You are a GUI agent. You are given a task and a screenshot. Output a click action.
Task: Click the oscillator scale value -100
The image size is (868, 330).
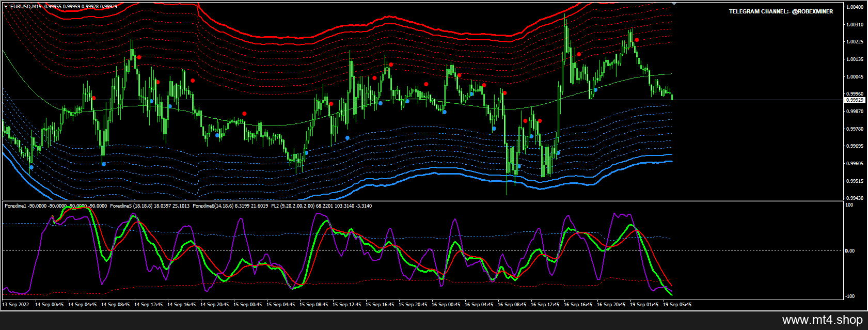849,296
